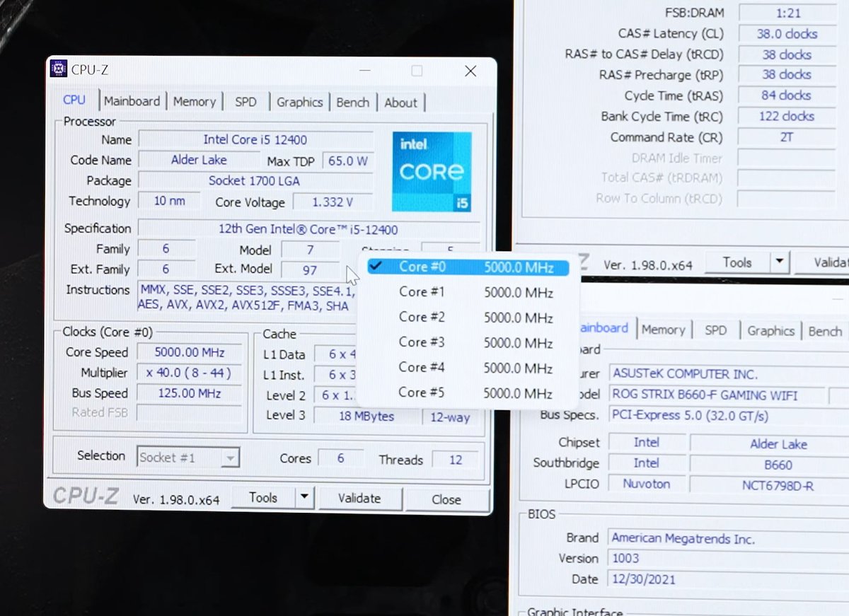
Task: Click the Intel Core i5 badge image
Action: [x=432, y=172]
